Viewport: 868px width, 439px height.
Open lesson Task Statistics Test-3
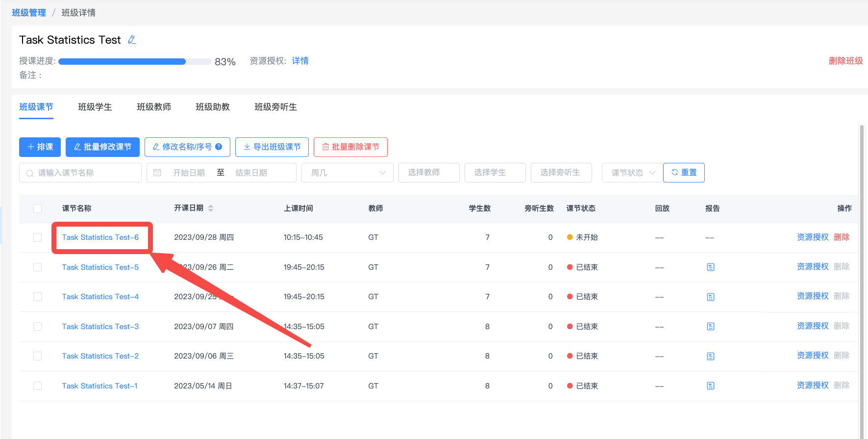[100, 327]
